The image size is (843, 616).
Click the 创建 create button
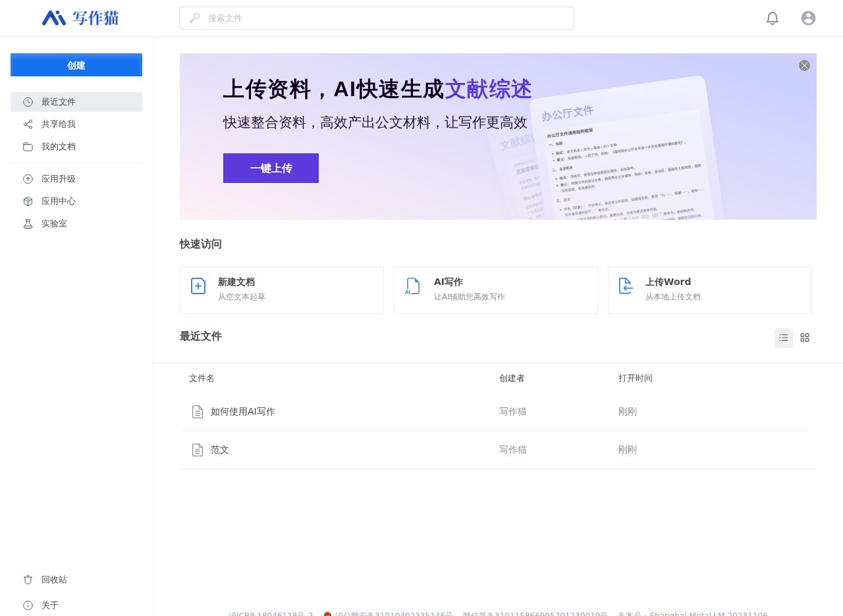pyautogui.click(x=76, y=65)
